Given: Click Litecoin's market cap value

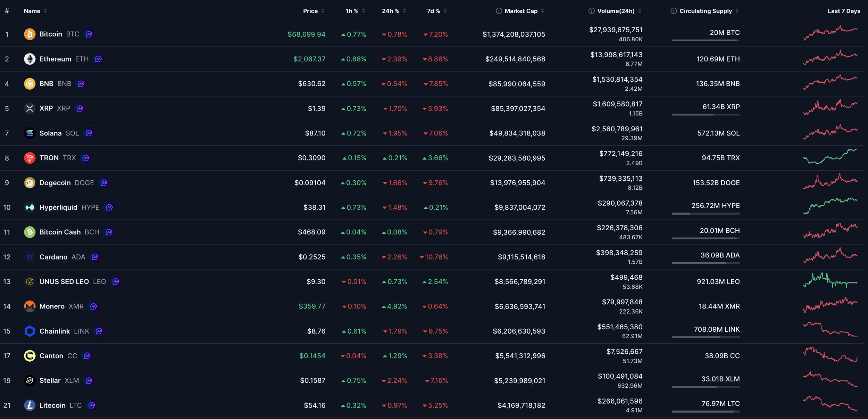Looking at the screenshot, I should (x=521, y=405).
